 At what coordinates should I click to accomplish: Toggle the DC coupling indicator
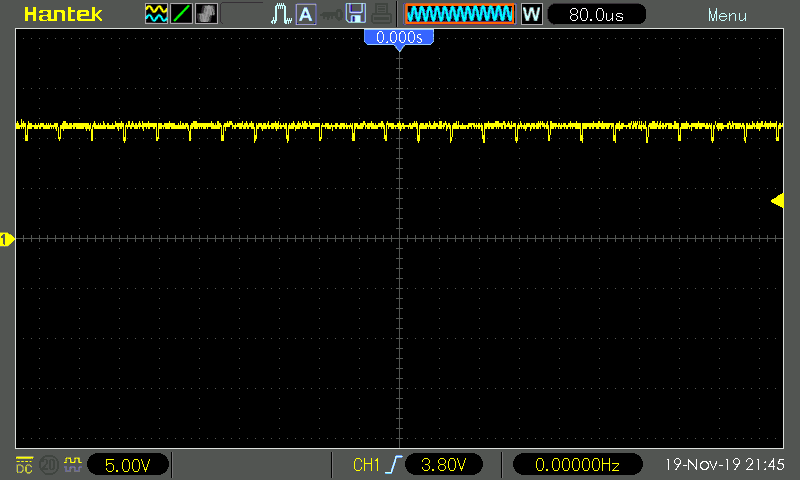23,465
